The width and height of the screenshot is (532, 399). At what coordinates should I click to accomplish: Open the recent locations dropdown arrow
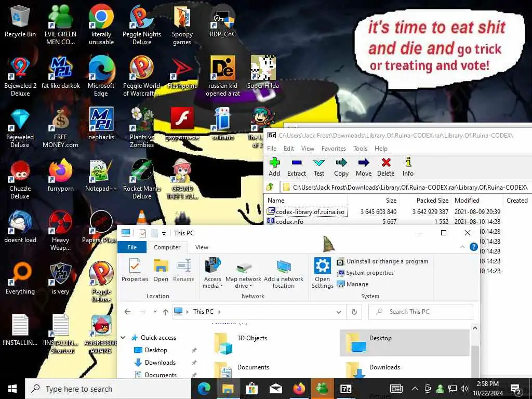coord(155,312)
